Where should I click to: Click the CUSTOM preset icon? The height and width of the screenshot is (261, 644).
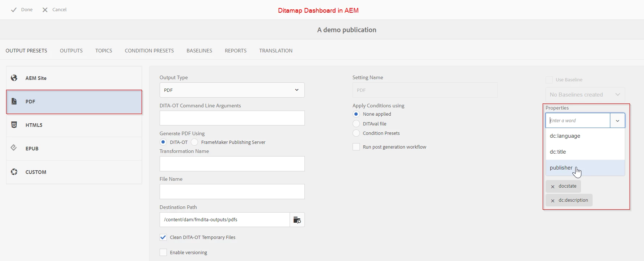[14, 172]
